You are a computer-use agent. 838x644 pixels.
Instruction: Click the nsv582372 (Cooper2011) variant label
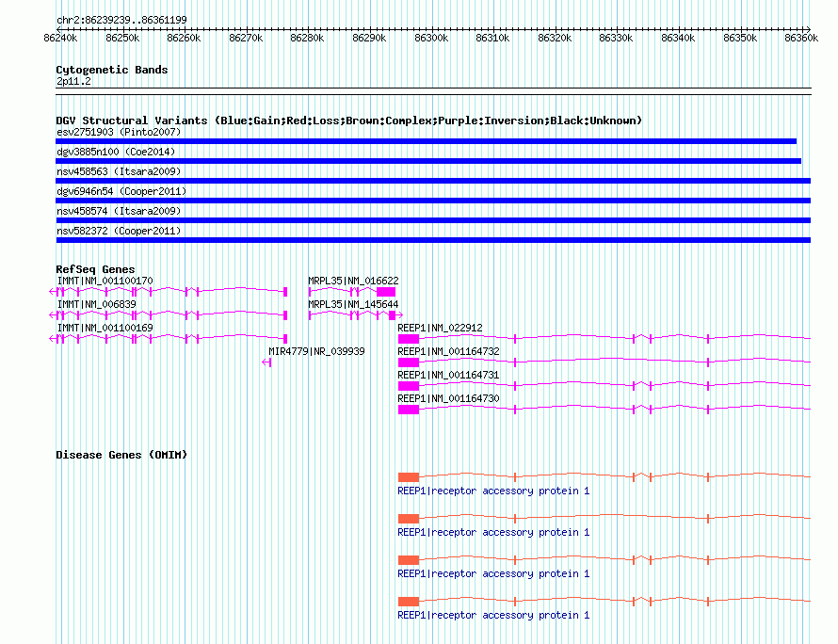[x=119, y=231]
